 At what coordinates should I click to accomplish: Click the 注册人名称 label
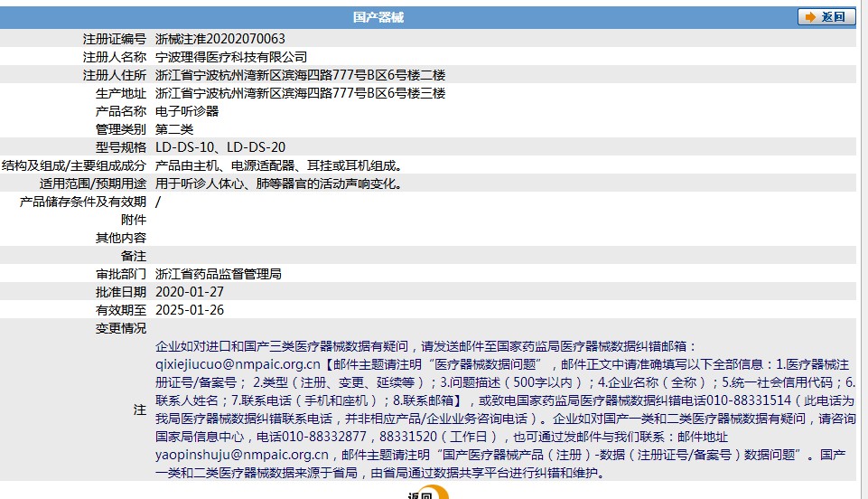click(115, 57)
